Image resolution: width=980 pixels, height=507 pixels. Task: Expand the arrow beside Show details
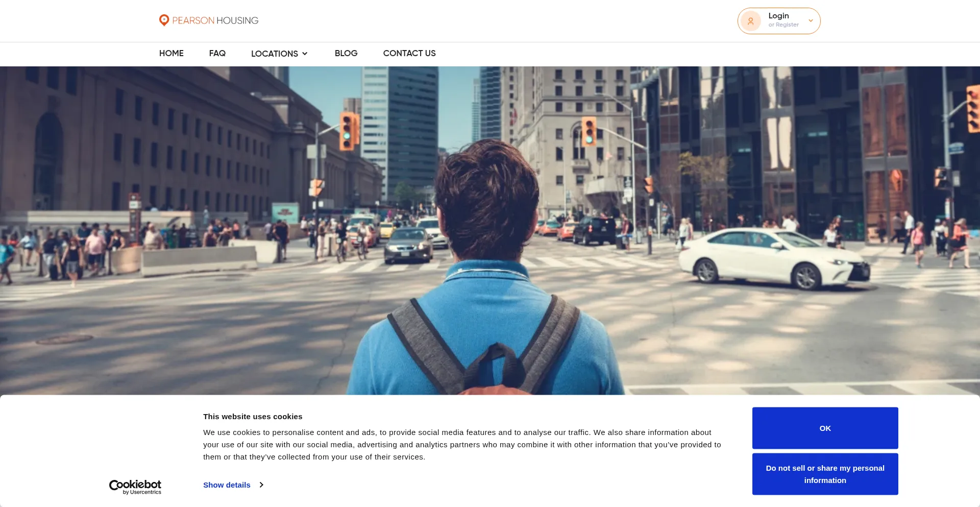[x=261, y=485]
